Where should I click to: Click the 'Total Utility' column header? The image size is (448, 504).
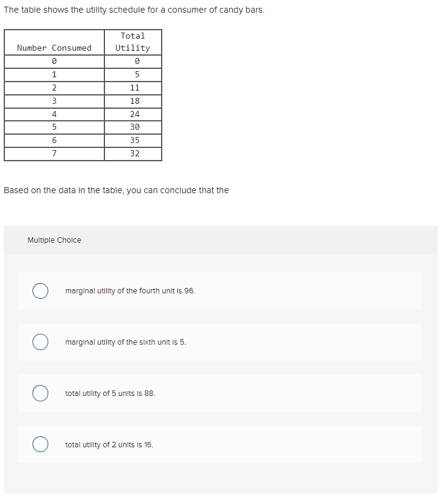point(133,42)
